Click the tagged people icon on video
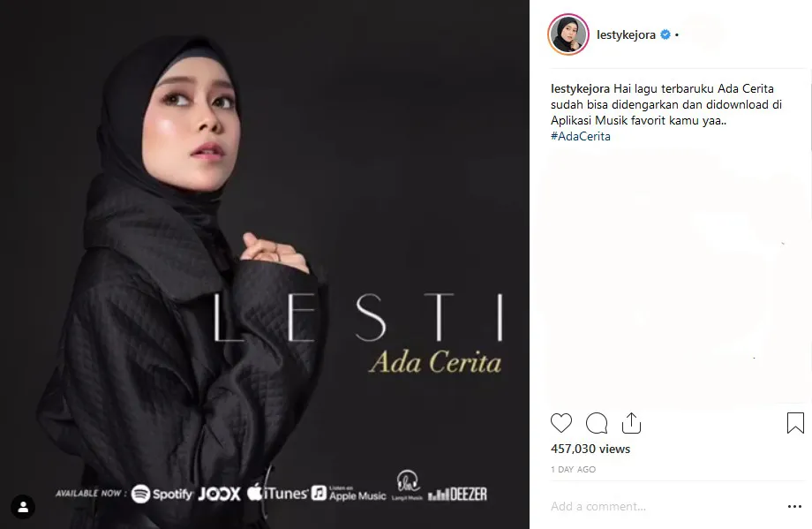 pyautogui.click(x=23, y=507)
